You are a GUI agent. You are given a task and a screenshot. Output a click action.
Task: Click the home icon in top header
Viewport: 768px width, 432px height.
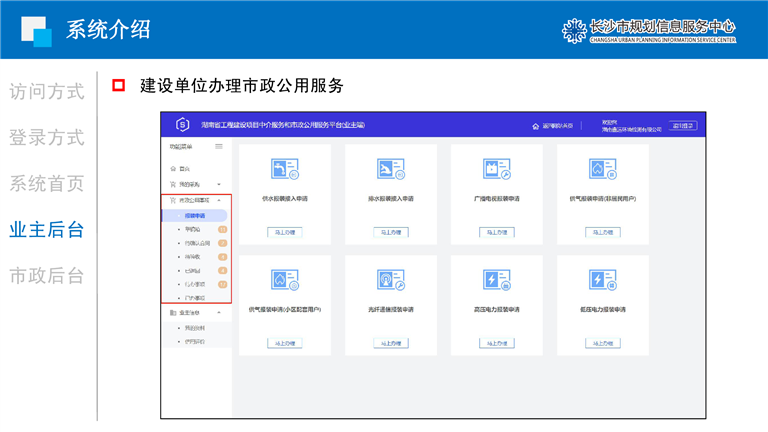coord(535,126)
